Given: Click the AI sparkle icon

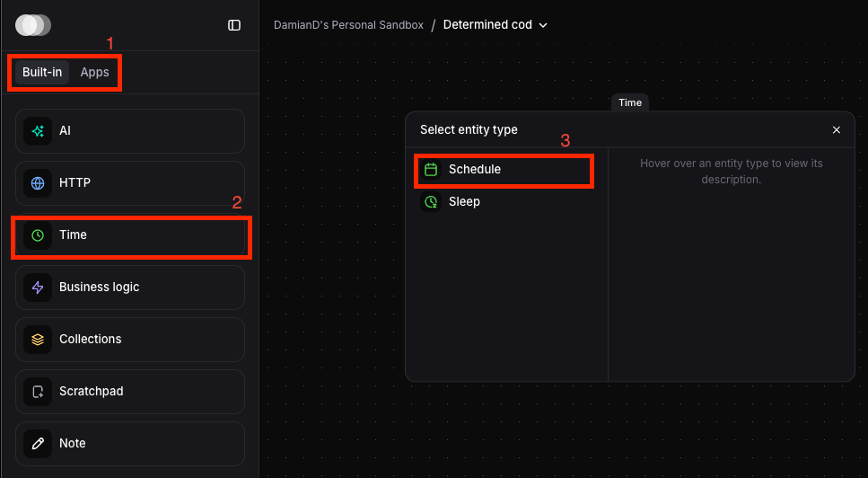Looking at the screenshot, I should pyautogui.click(x=38, y=131).
